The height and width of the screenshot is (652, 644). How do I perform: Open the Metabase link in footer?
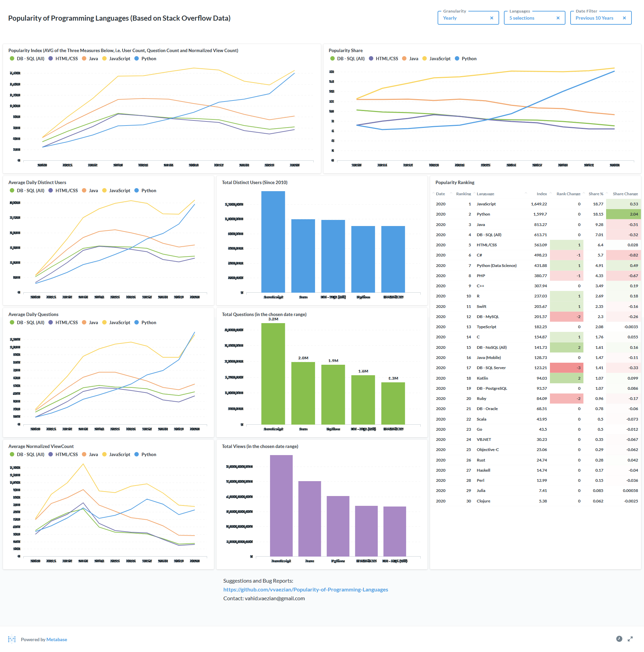tap(57, 639)
